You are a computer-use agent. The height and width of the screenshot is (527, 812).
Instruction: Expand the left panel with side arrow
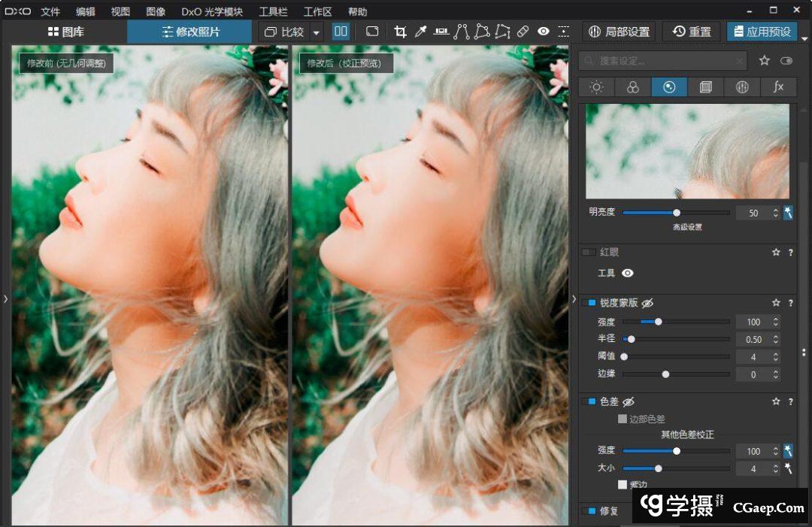point(5,299)
